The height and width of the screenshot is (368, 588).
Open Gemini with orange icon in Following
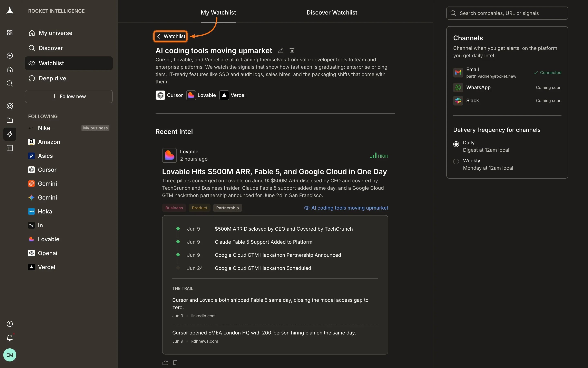pos(69,184)
